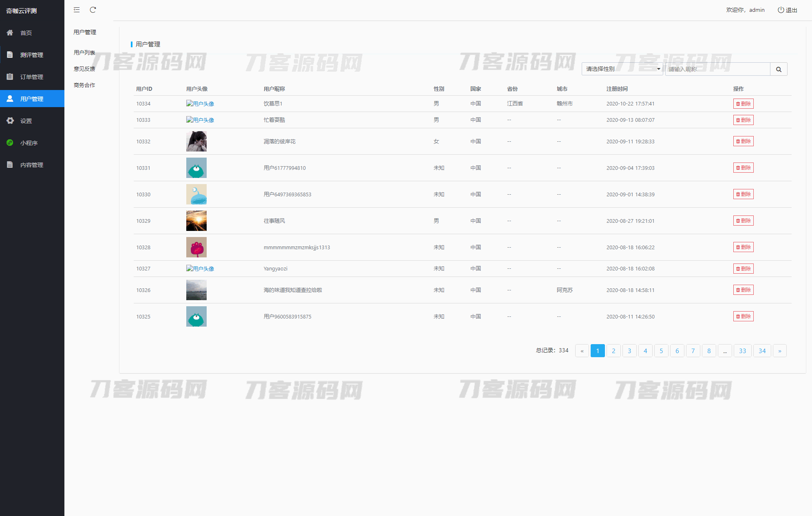The image size is (812, 516).
Task: Click the refresh icon in the top bar
Action: tap(93, 10)
